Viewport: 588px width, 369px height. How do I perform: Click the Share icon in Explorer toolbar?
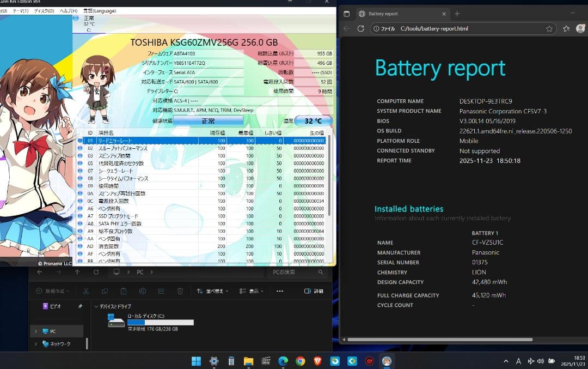tap(160, 292)
